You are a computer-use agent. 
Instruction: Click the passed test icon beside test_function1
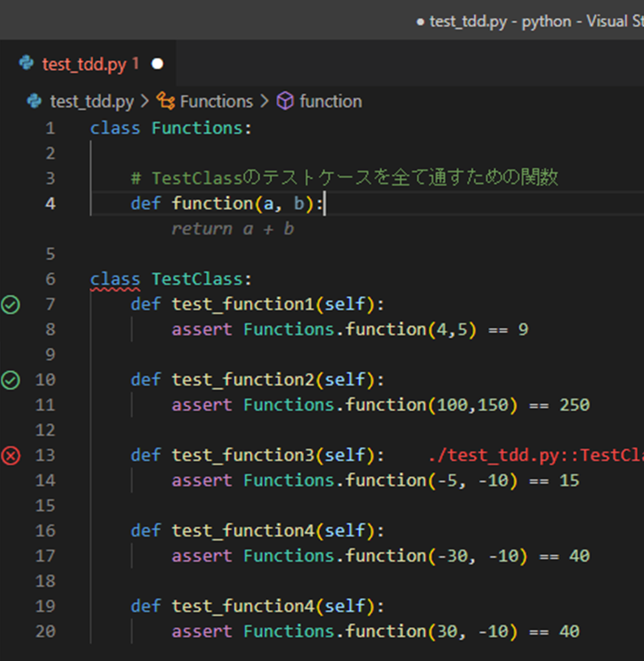pos(10,304)
